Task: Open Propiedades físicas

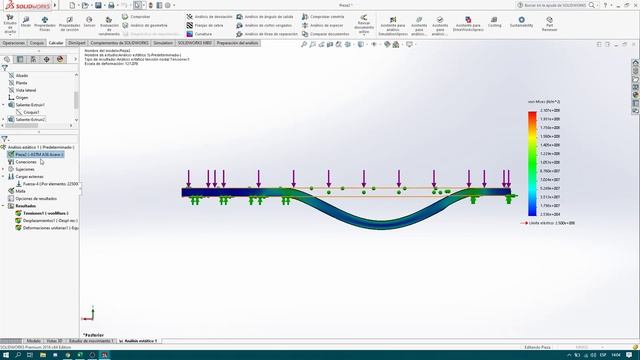Action: 45,24
